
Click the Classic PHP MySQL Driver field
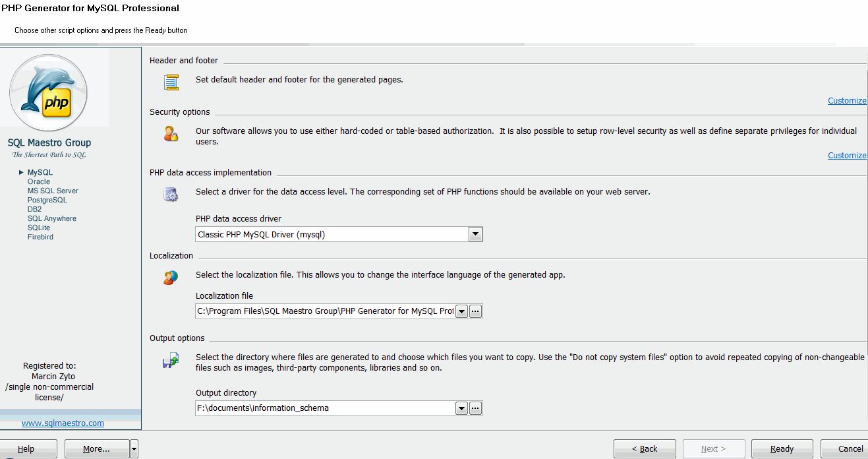coord(332,234)
